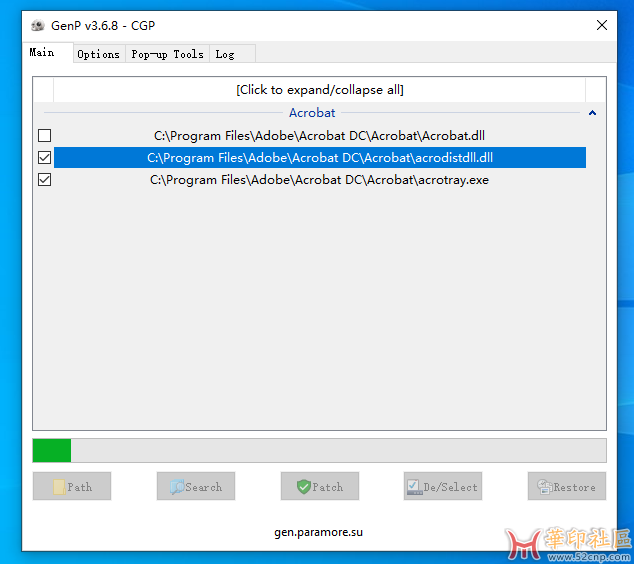Click the expand/collapse all header
The width and height of the screenshot is (634, 564).
[319, 89]
